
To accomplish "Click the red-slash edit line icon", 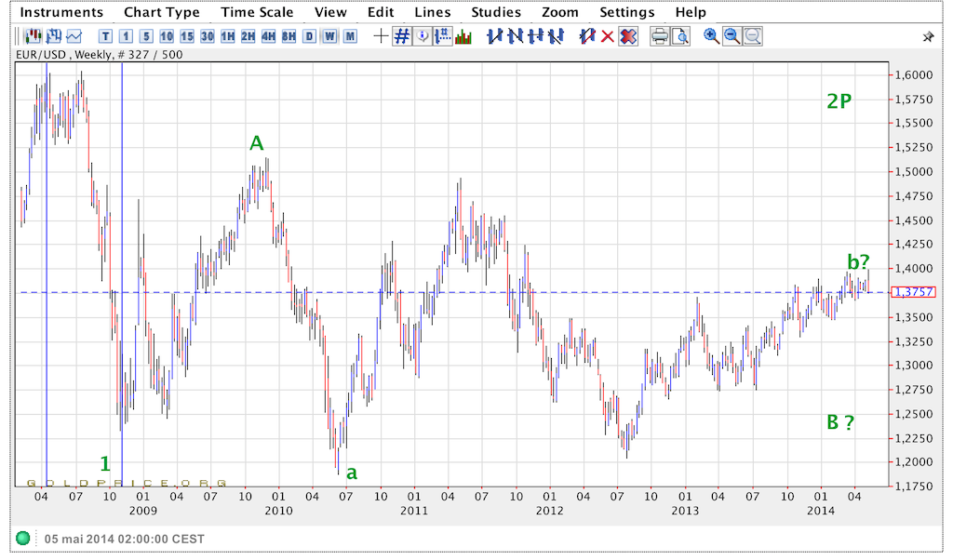I will pos(587,36).
